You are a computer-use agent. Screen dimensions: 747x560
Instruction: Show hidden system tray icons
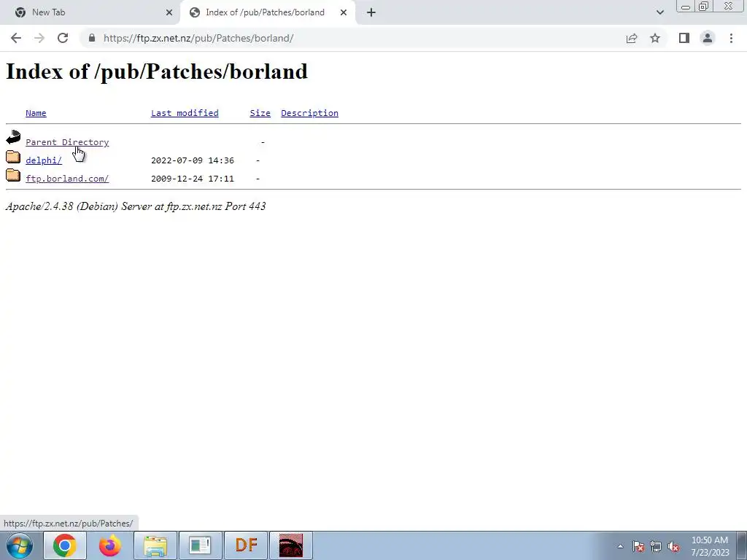click(620, 546)
